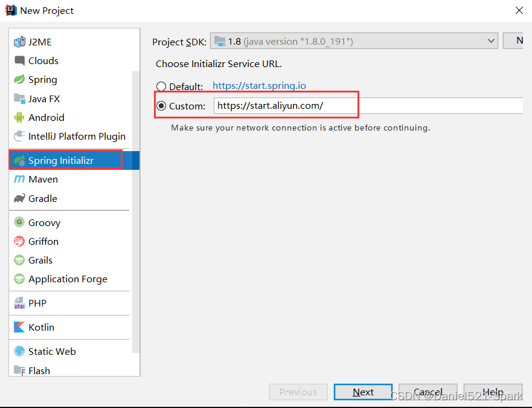Click the Groovy G icon

pos(19,222)
